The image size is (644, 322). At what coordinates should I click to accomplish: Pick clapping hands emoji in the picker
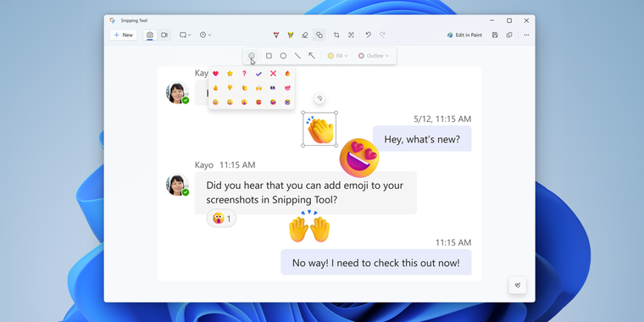click(x=244, y=88)
